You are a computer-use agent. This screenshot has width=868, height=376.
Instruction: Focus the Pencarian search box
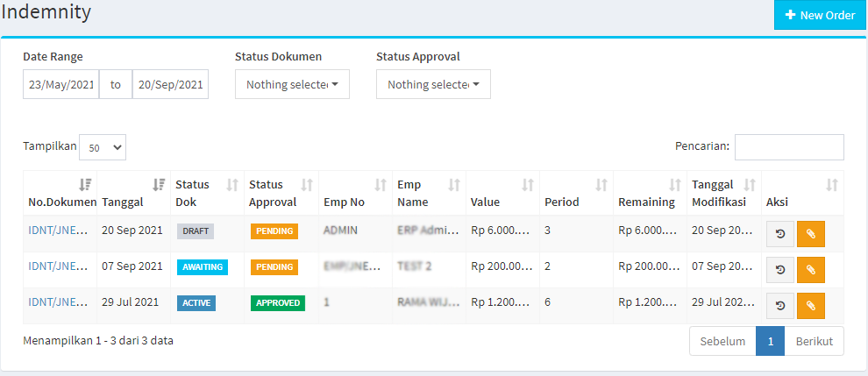789,146
